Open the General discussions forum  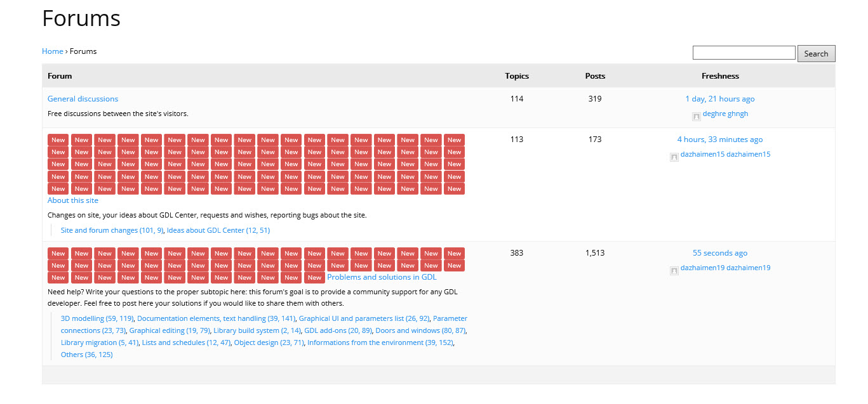pyautogui.click(x=83, y=99)
